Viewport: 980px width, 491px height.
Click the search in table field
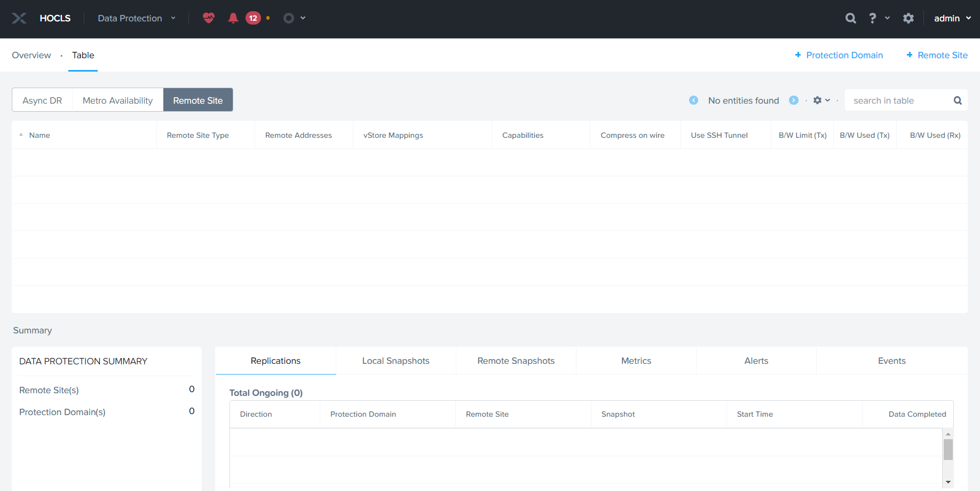(x=899, y=100)
